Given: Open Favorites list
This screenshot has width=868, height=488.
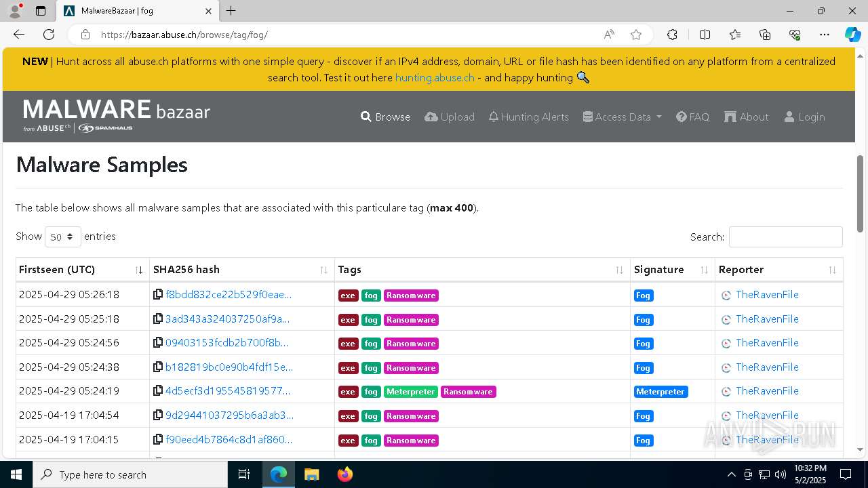Looking at the screenshot, I should coord(735,35).
